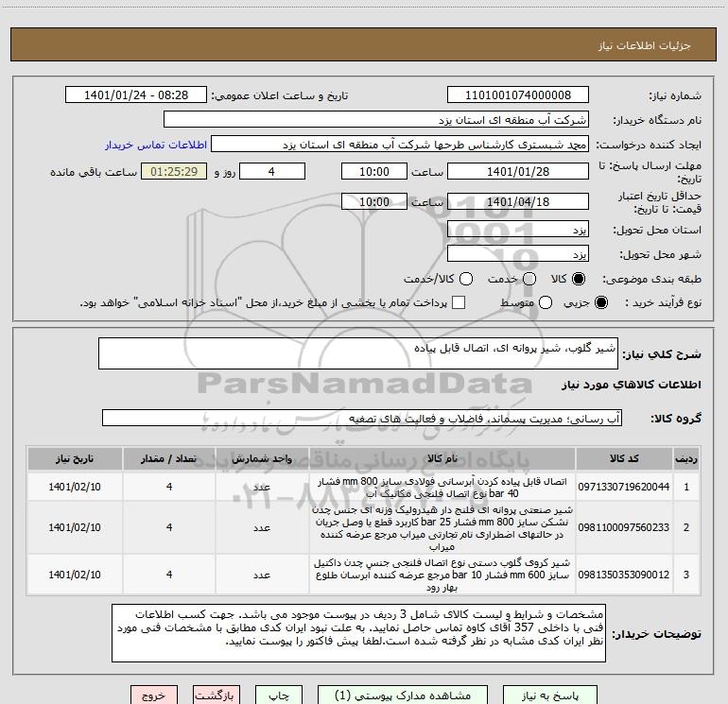Click the need date in row 3
The width and height of the screenshot is (728, 704).
click(75, 575)
